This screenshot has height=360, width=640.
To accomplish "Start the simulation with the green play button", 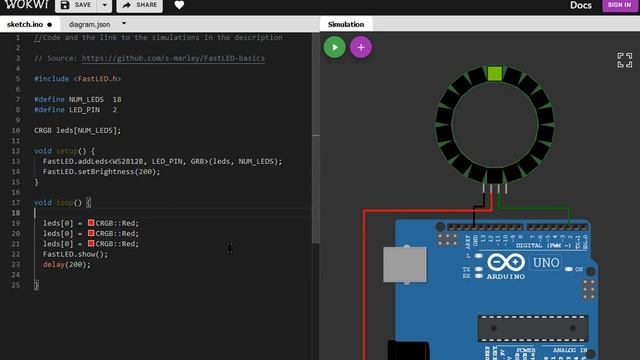I will coord(335,47).
